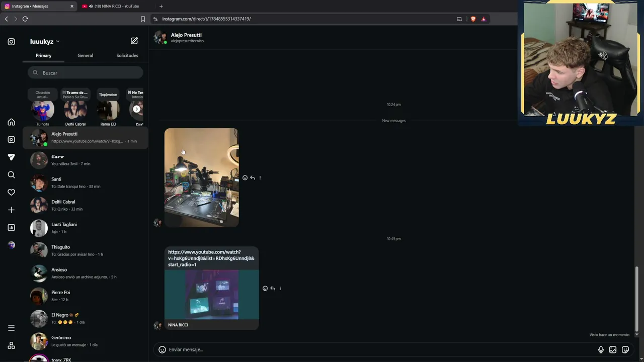Open the Search magnifier in sidebar

click(x=11, y=175)
